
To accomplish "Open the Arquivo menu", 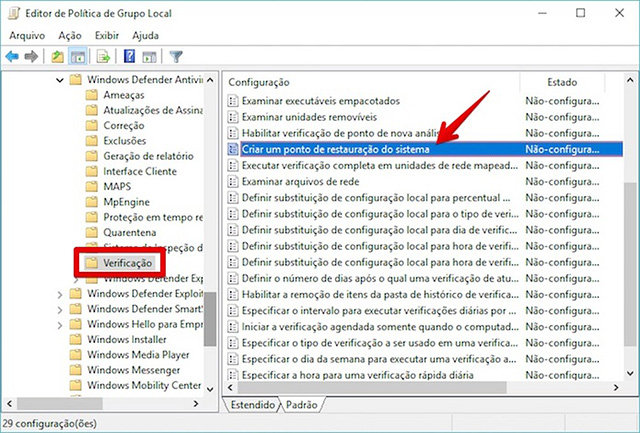I will tap(27, 36).
